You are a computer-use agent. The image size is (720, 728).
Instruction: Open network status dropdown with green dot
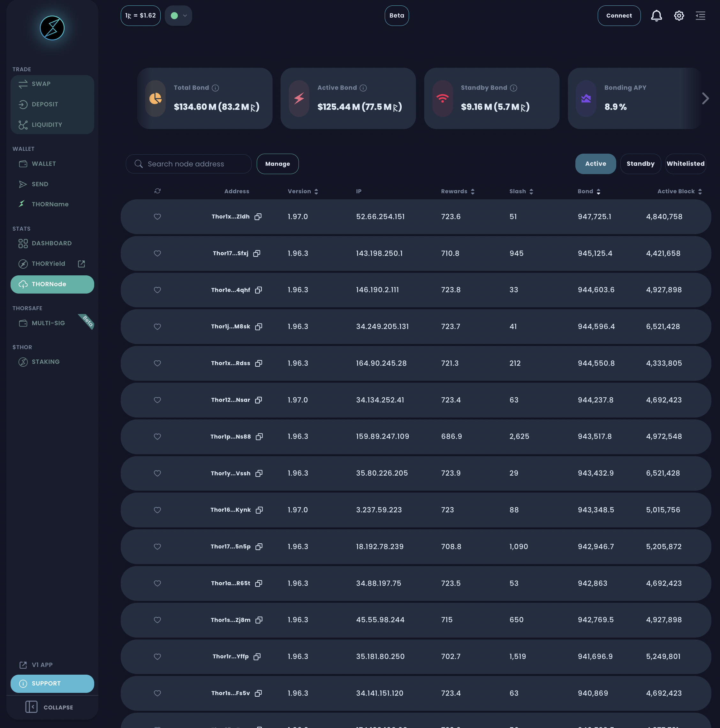[178, 15]
